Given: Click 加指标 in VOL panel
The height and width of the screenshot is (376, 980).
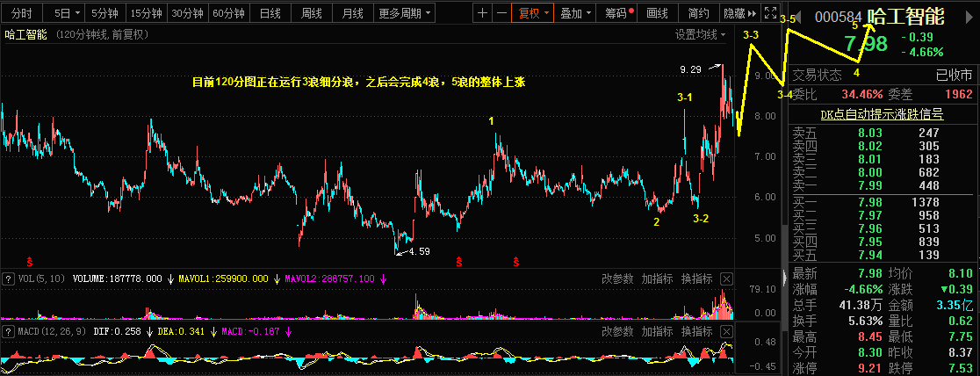Looking at the screenshot, I should coord(657,279).
